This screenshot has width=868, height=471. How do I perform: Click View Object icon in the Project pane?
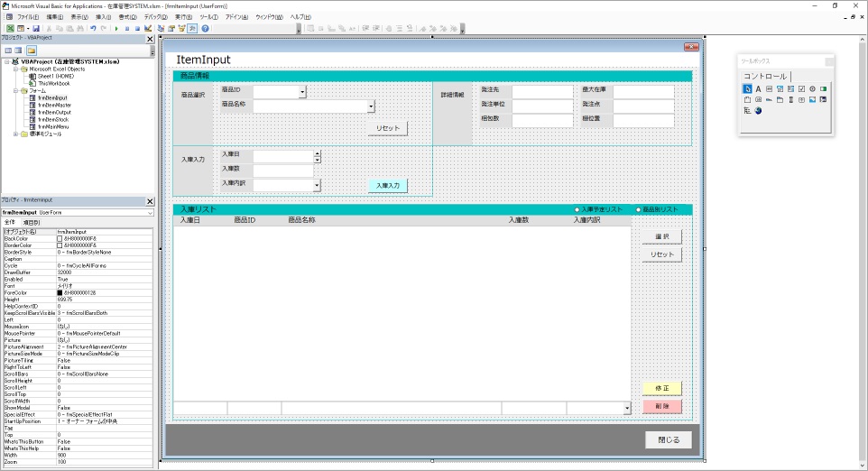[x=18, y=51]
